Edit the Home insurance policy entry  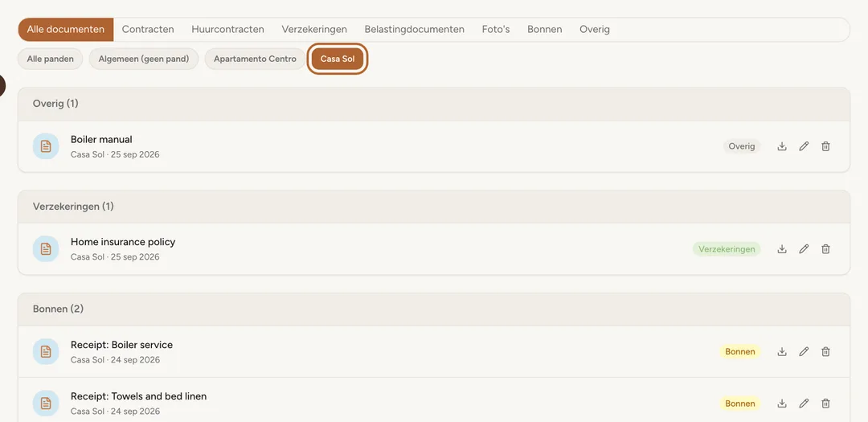click(804, 249)
